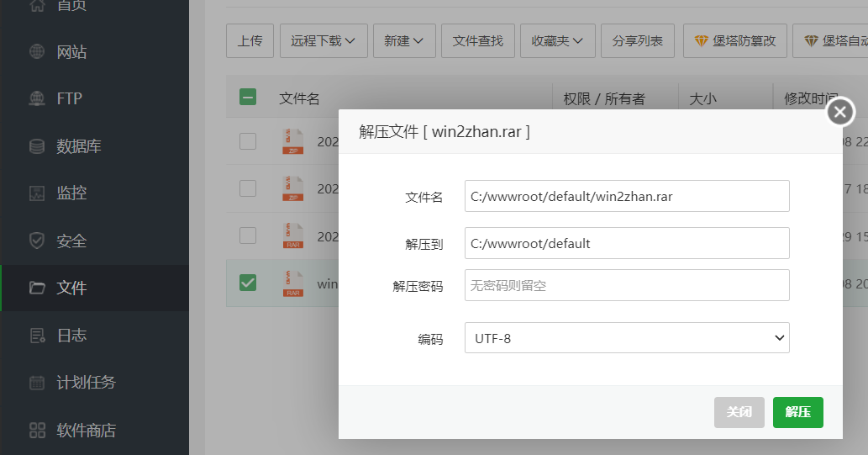Click the 安全 shield icon
The width and height of the screenshot is (868, 455).
(37, 241)
